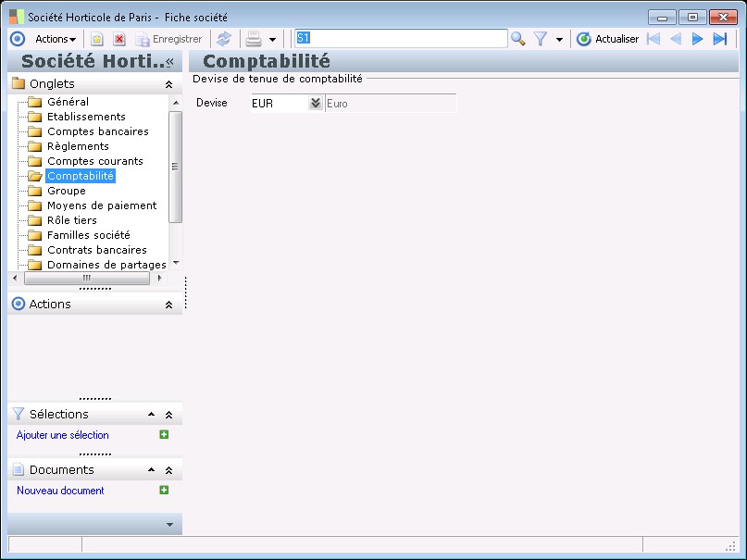Open Comptes courants tab
This screenshot has height=560, width=747.
point(94,160)
